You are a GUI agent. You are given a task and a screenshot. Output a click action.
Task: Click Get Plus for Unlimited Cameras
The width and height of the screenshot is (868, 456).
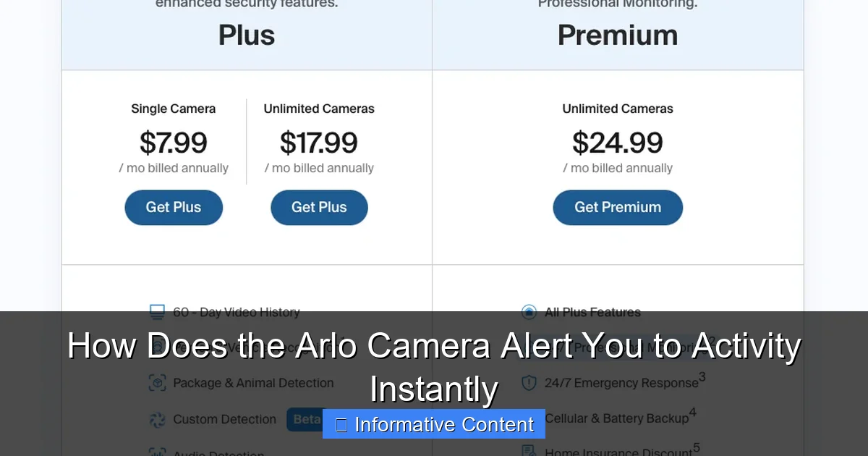coord(319,207)
